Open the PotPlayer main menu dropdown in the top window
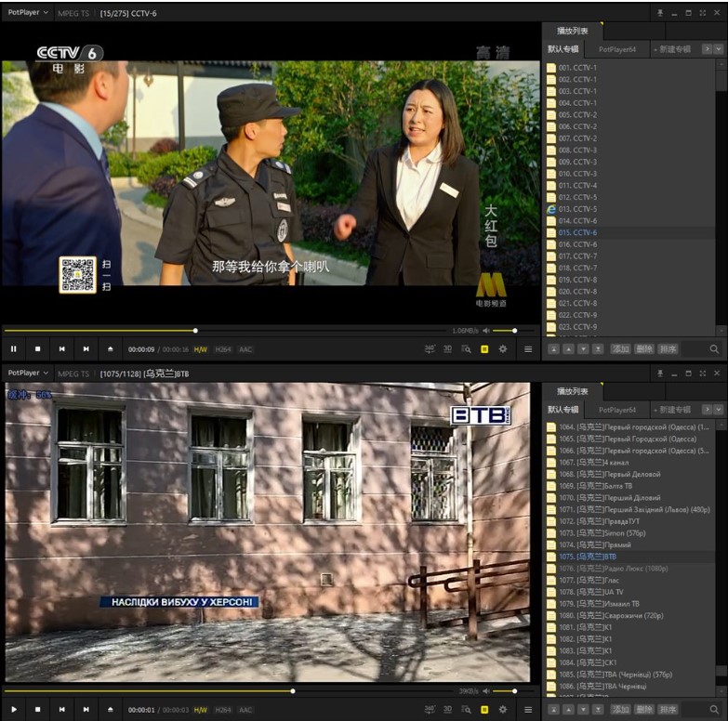 click(28, 12)
